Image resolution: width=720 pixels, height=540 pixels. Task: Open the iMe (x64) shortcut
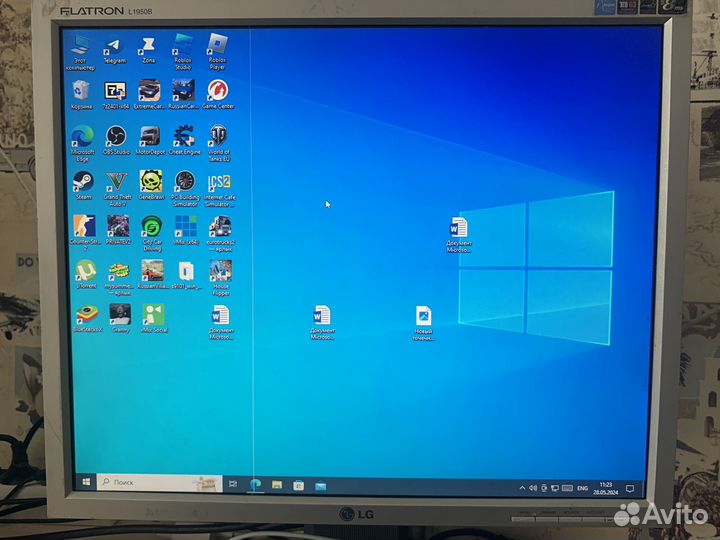186,231
